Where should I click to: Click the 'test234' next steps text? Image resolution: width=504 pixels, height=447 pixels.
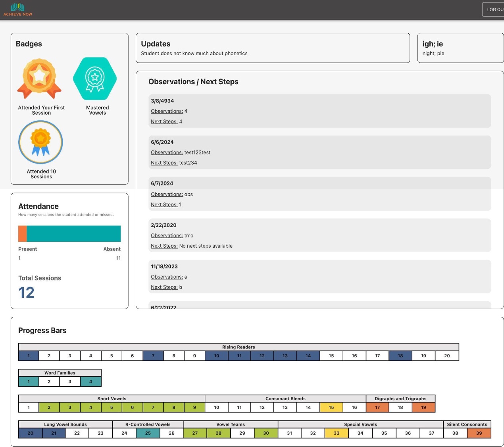(188, 163)
